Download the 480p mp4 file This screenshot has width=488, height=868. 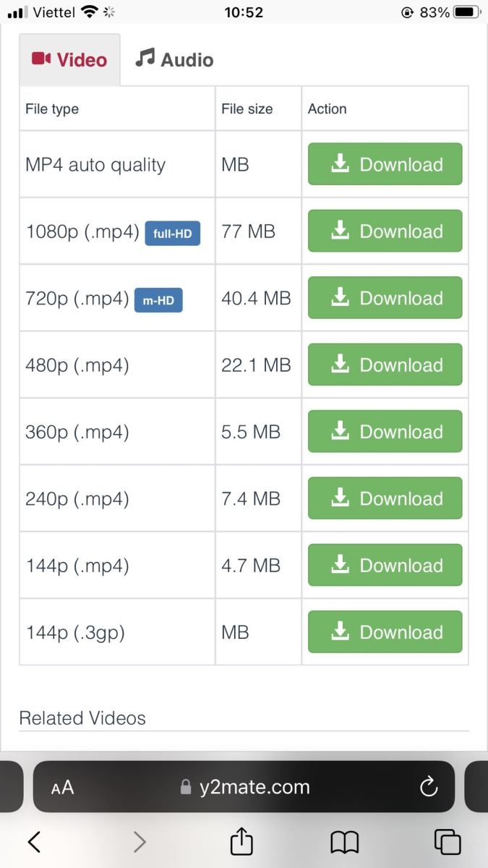click(x=385, y=365)
